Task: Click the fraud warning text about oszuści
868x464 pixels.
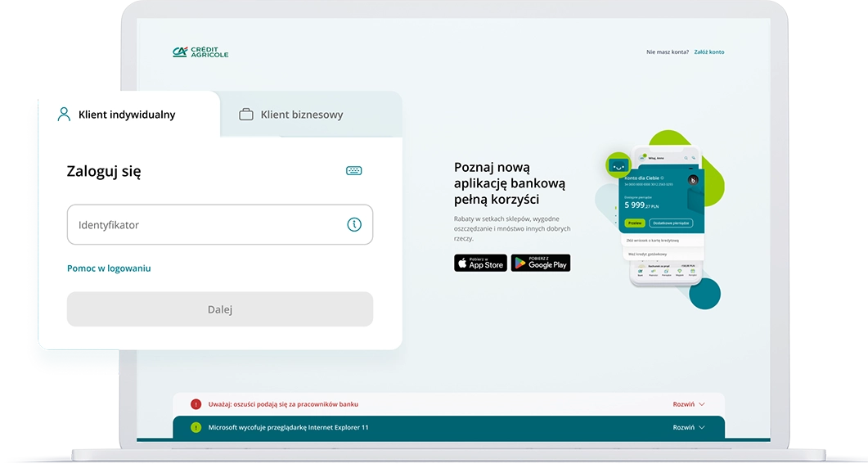Action: (x=283, y=404)
